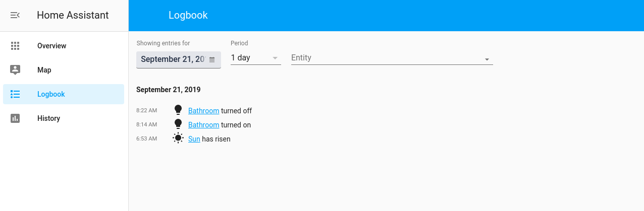
Task: Open Bathroom link in turned on entry
Action: pos(203,125)
